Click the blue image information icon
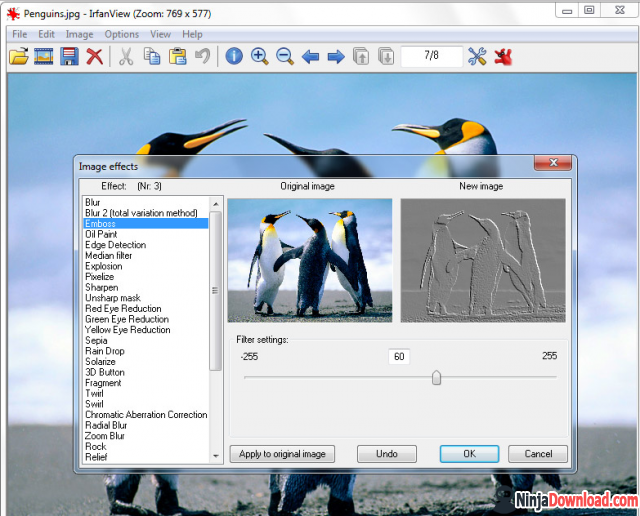640x516 pixels. point(233,56)
